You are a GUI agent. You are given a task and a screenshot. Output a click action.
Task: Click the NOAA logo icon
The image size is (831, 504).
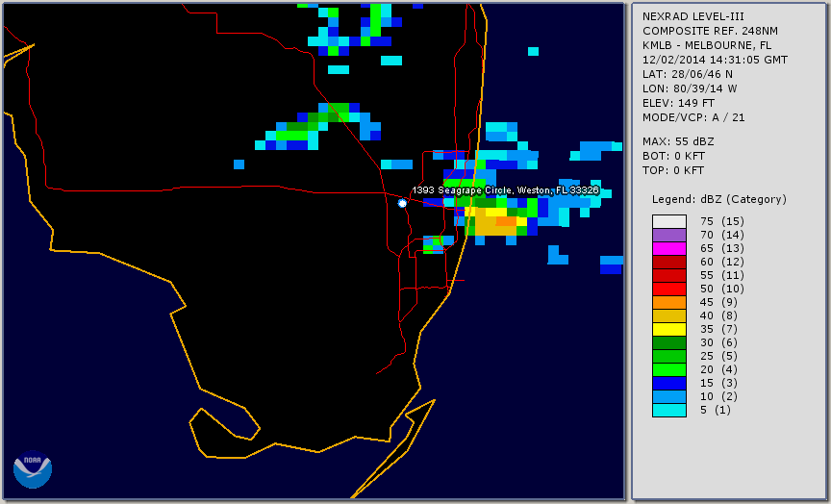(33, 469)
